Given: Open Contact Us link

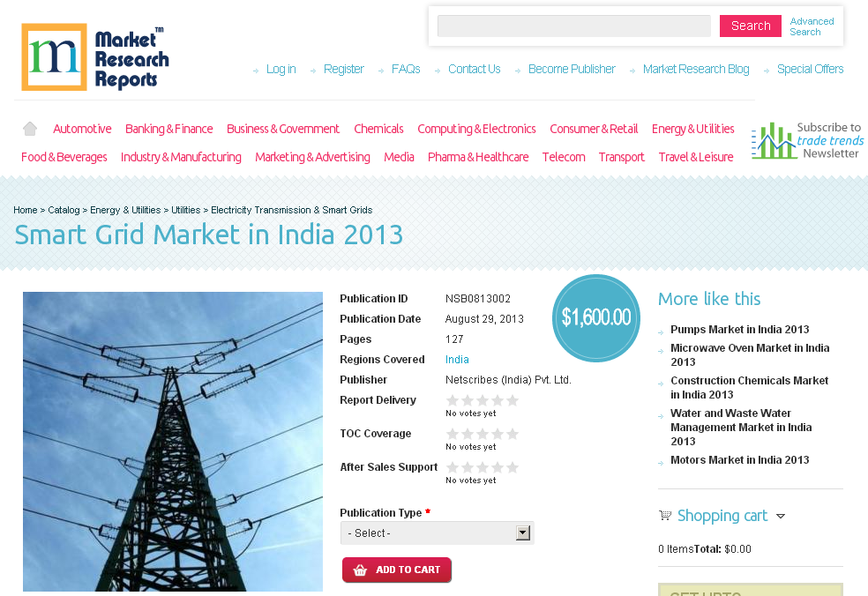Looking at the screenshot, I should tap(475, 69).
